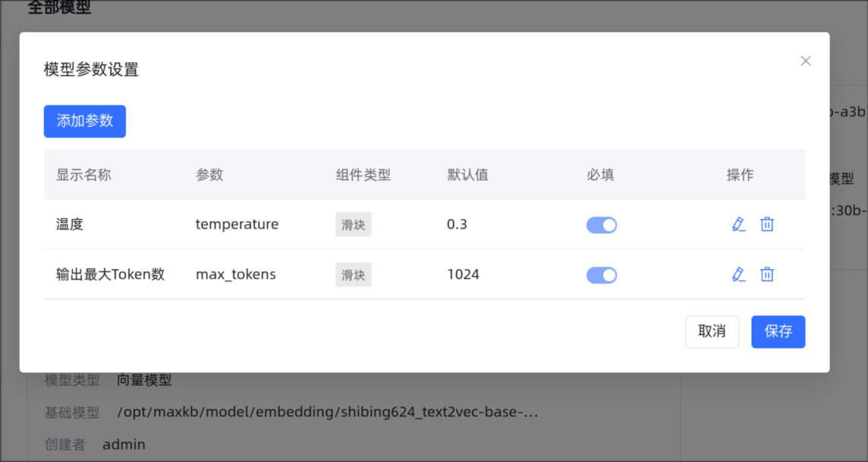Toggle the 必填 switch for 温度
Viewport: 868px width, 462px height.
coord(601,225)
